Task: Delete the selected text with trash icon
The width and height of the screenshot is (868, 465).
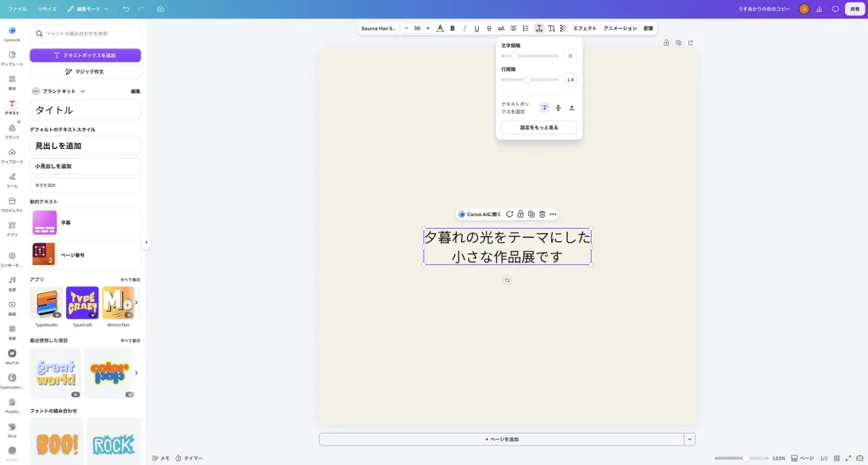Action: [542, 214]
